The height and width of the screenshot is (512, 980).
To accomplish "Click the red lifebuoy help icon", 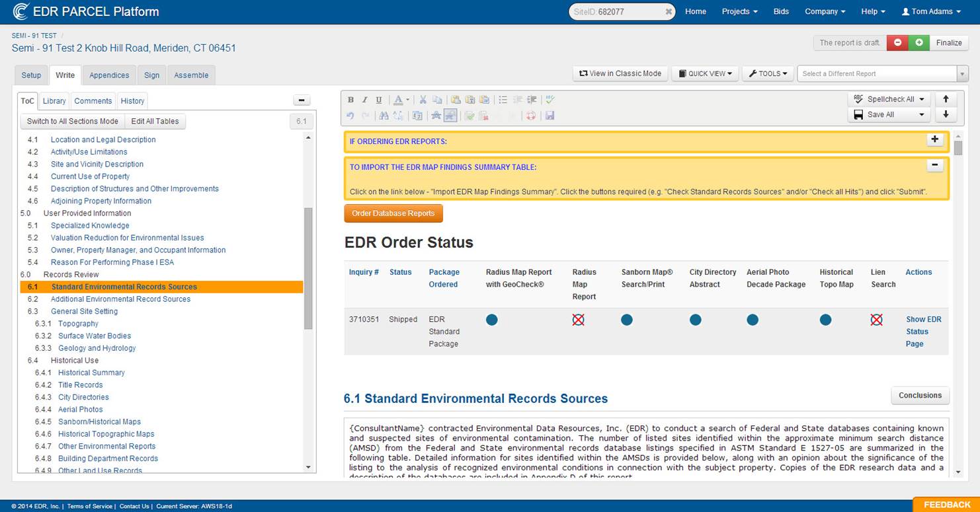I will tap(530, 116).
